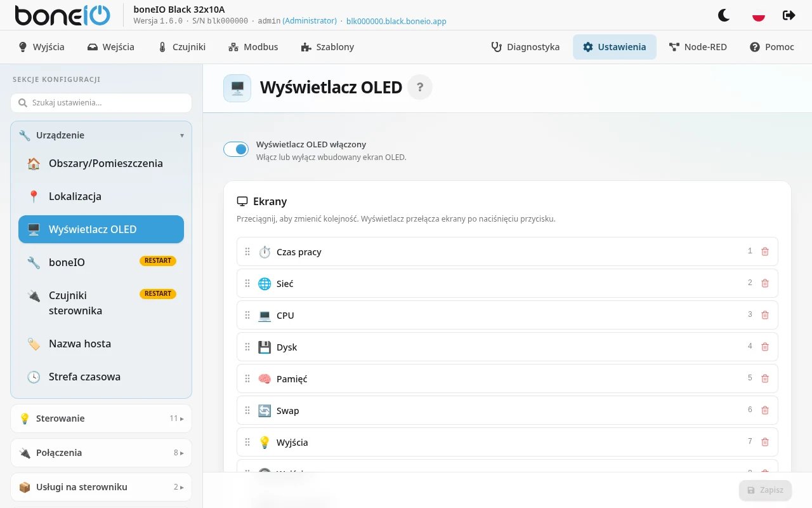Disable the Wyświetlacz OLED włączony switch
The width and height of the screenshot is (812, 508).
tap(236, 149)
